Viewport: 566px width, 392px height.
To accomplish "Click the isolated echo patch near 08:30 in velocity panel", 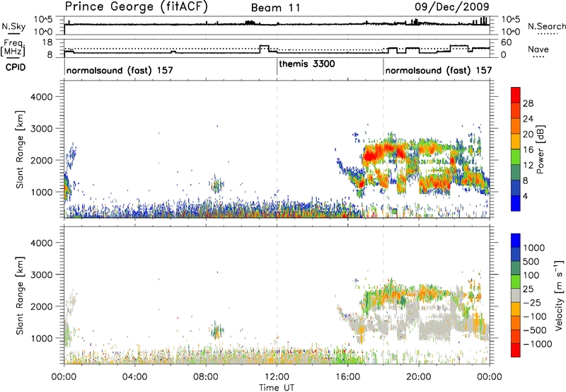I will pos(216,331).
